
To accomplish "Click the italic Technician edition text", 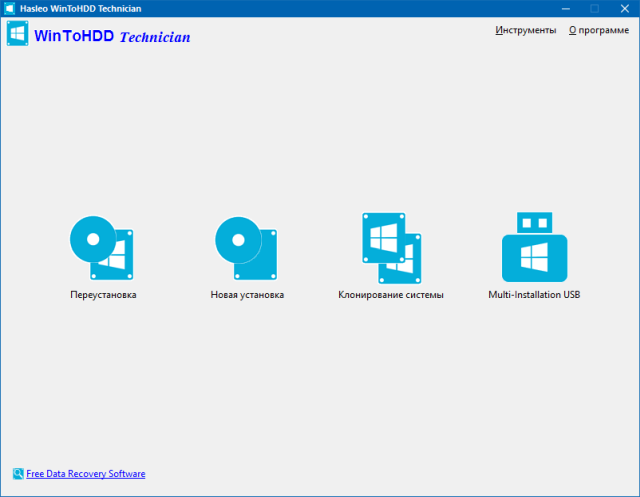I will point(155,37).
